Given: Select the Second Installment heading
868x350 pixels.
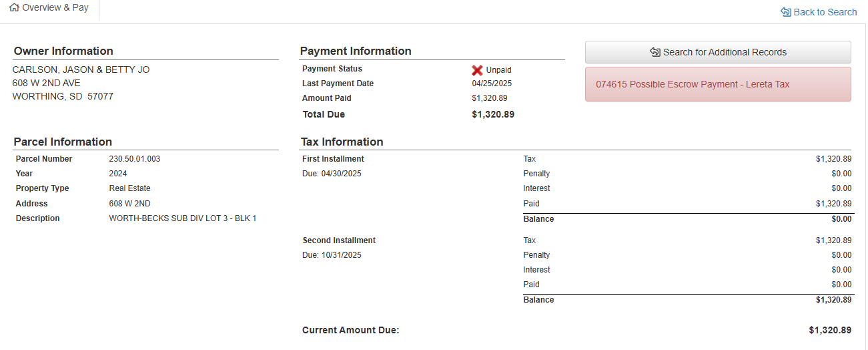Looking at the screenshot, I should pyautogui.click(x=339, y=240).
